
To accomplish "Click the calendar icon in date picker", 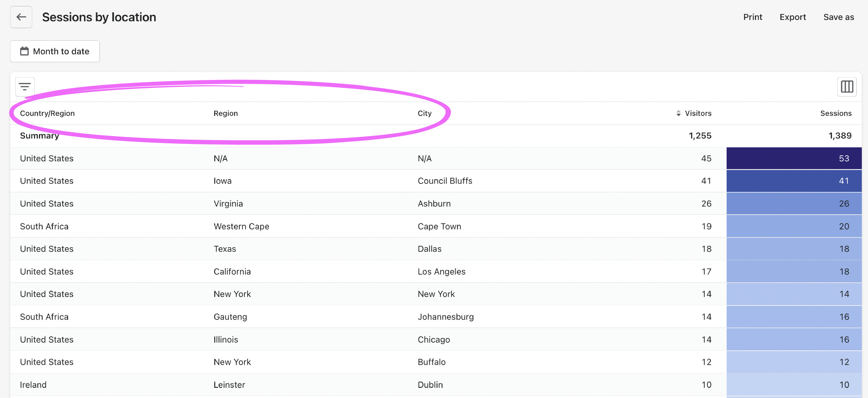I will pos(24,51).
